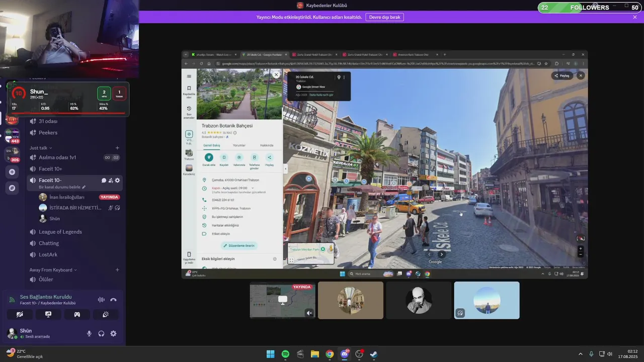Open server folder with 305 badge
The height and width of the screenshot is (362, 644).
pyautogui.click(x=12, y=153)
